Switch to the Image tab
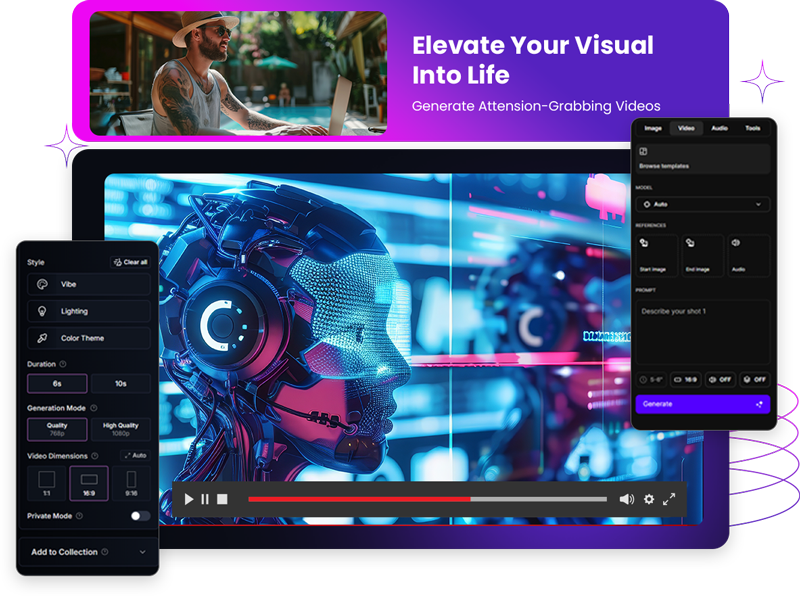 653,128
